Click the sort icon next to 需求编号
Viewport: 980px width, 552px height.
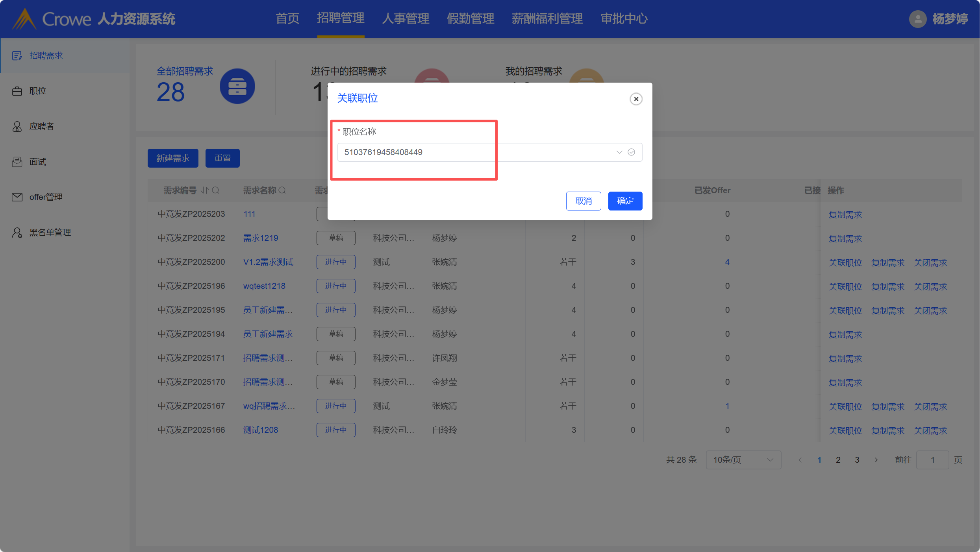(x=205, y=190)
